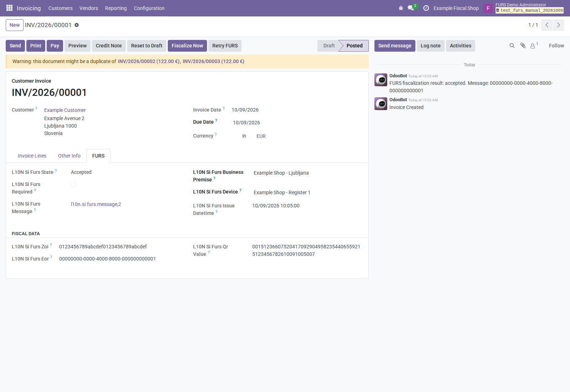Viewport: 570px width, 392px height.
Task: Show help tooltip for Furs Device
Action: coord(240,190)
